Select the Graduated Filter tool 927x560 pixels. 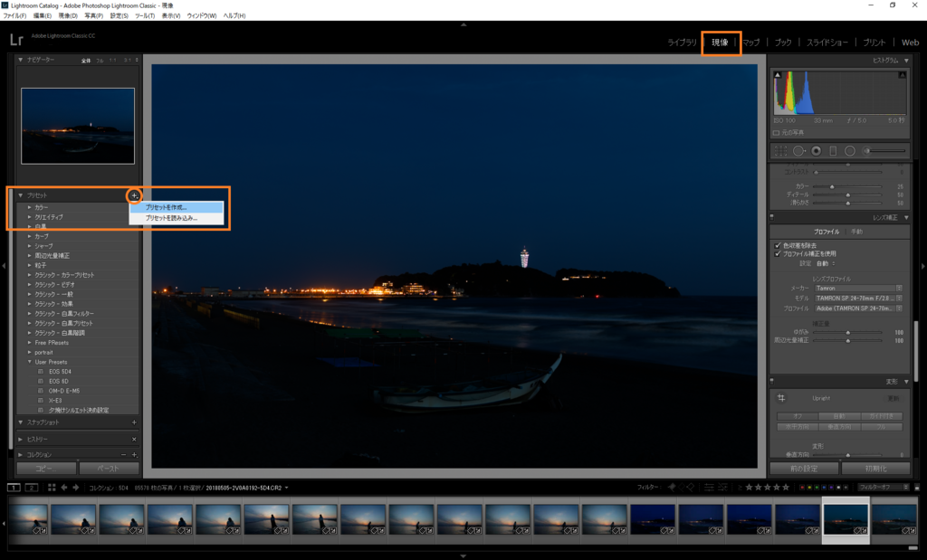(x=833, y=151)
